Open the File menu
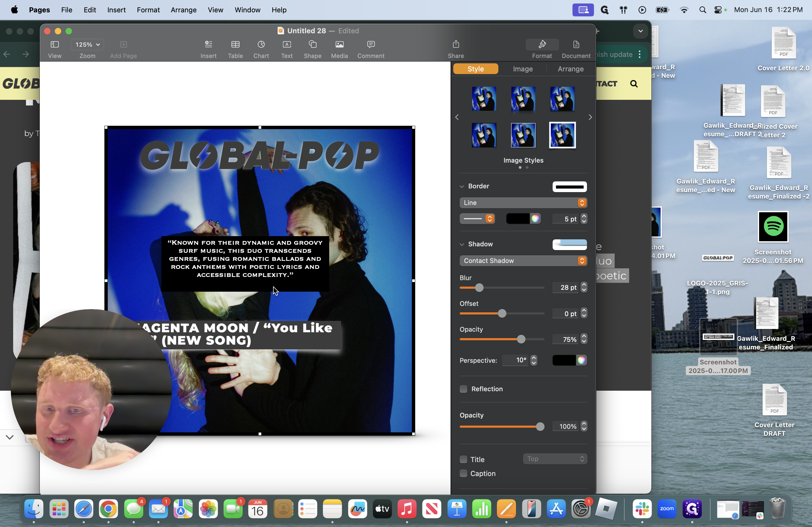812x527 pixels. pyautogui.click(x=67, y=10)
